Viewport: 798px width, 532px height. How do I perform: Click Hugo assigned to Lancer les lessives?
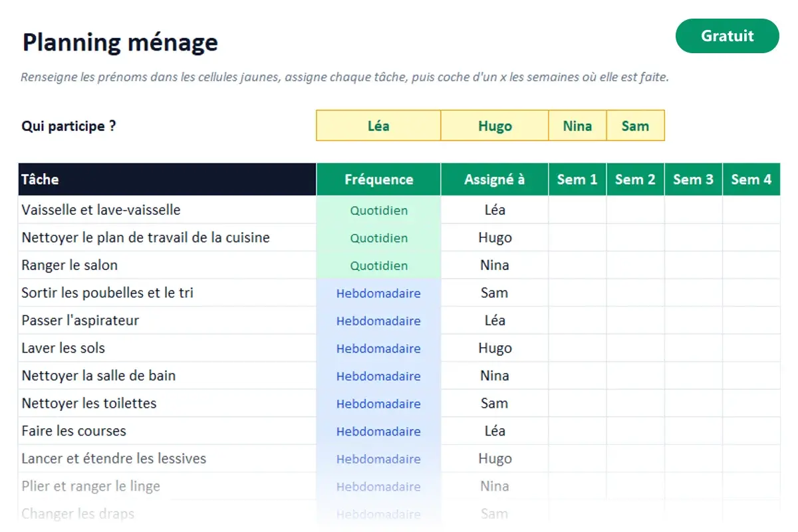(x=495, y=459)
